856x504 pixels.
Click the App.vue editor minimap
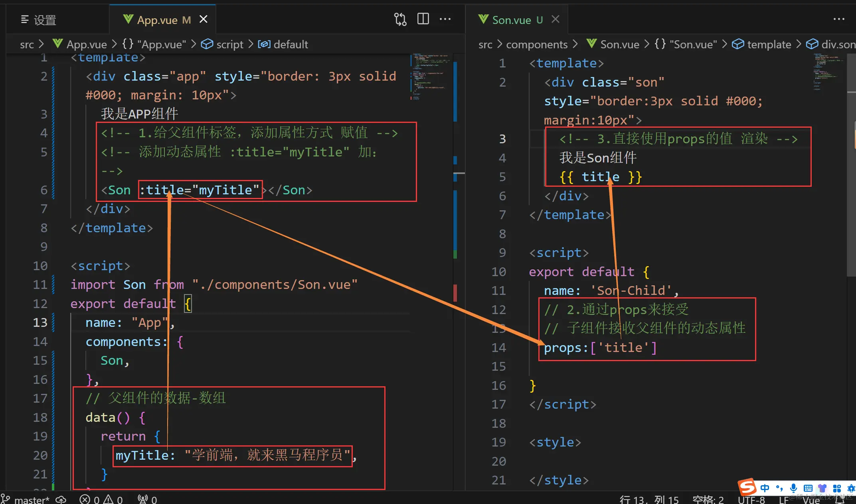coord(430,77)
